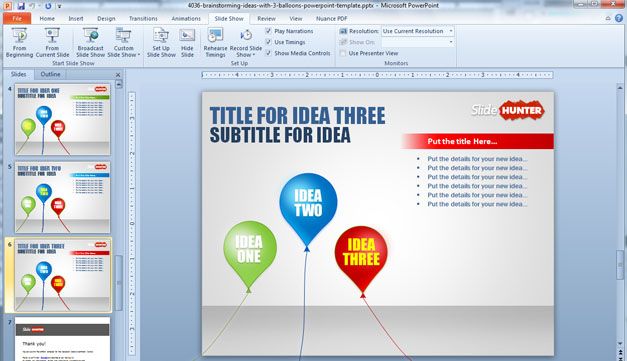
Task: Open Broadcast Slide Show
Action: point(90,43)
